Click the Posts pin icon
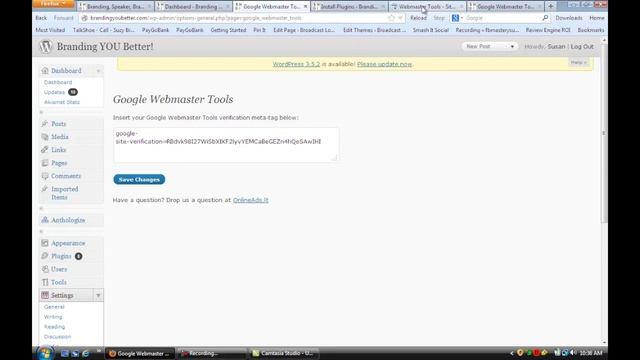 click(45, 124)
